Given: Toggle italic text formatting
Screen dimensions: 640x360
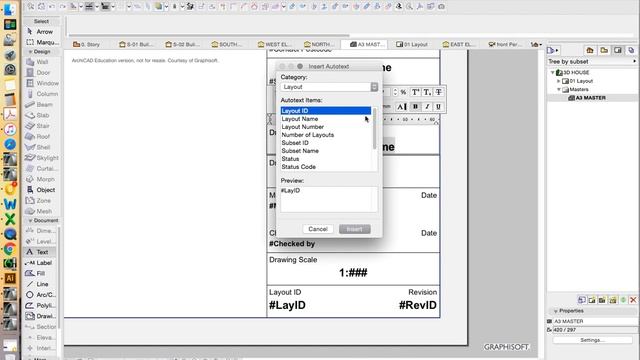Looking at the screenshot, I should 427,107.
